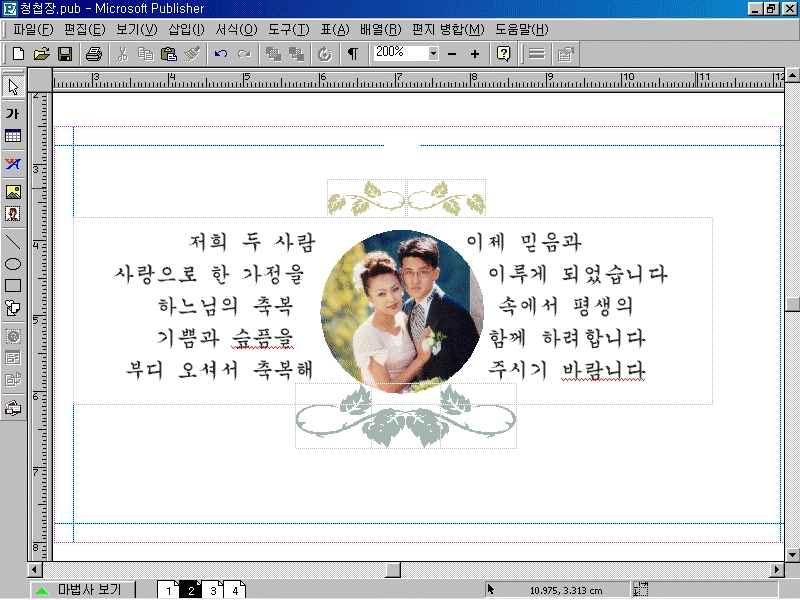Zoom out using the minus button
The image size is (800, 600).
[x=452, y=54]
